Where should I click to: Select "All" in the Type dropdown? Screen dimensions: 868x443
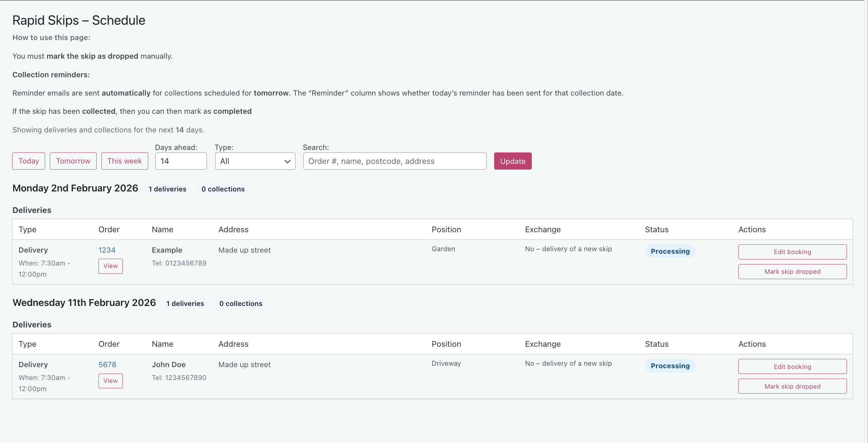point(255,161)
